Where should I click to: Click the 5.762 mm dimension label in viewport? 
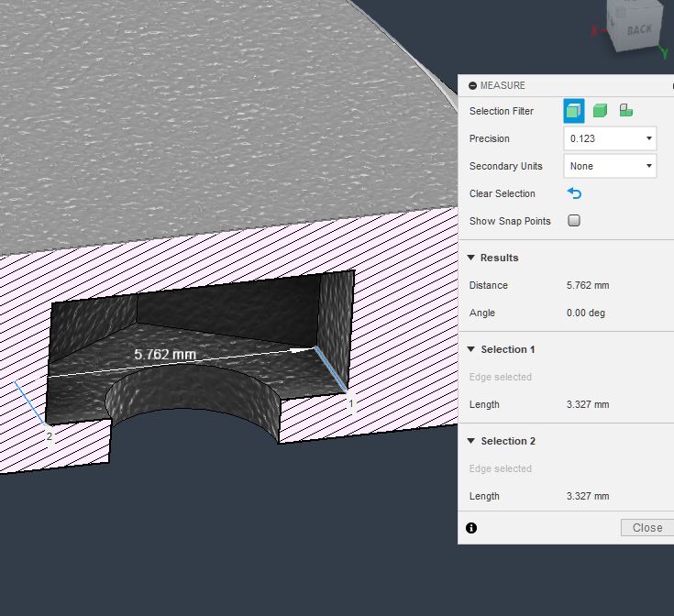click(x=165, y=354)
